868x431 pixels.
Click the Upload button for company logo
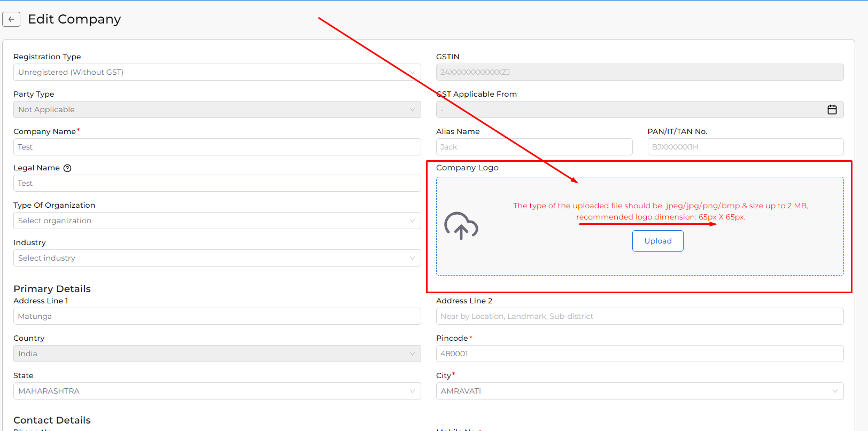point(657,241)
